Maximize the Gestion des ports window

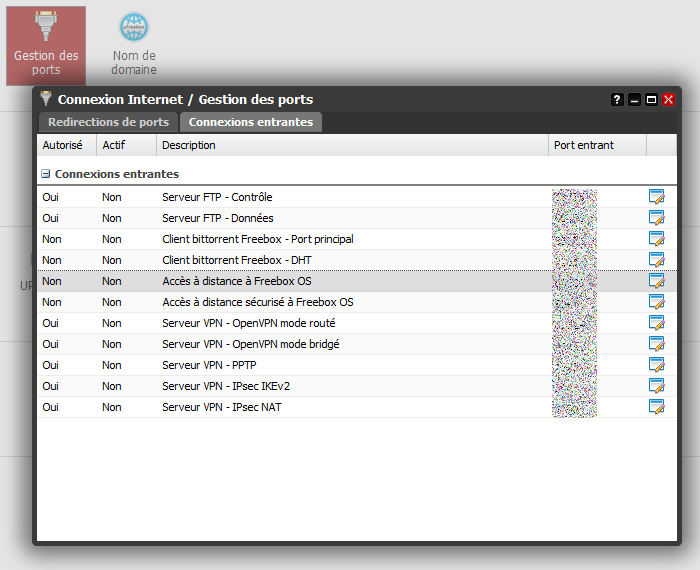[651, 100]
